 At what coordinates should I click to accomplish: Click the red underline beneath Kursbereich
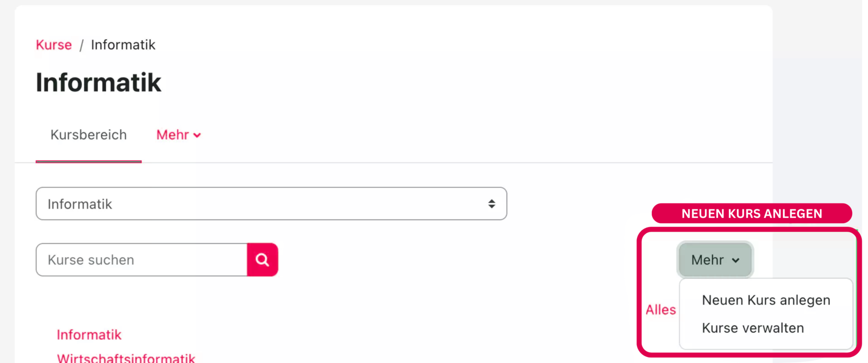(88, 161)
